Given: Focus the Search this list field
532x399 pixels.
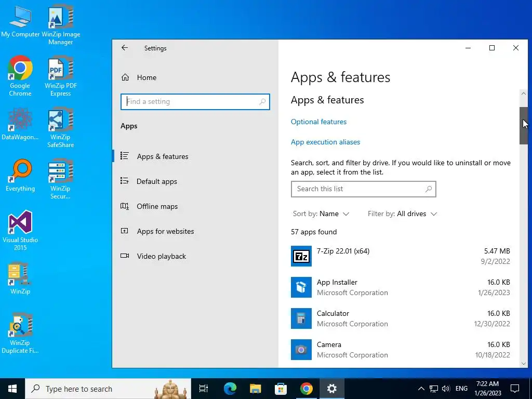Looking at the screenshot, I should (363, 189).
